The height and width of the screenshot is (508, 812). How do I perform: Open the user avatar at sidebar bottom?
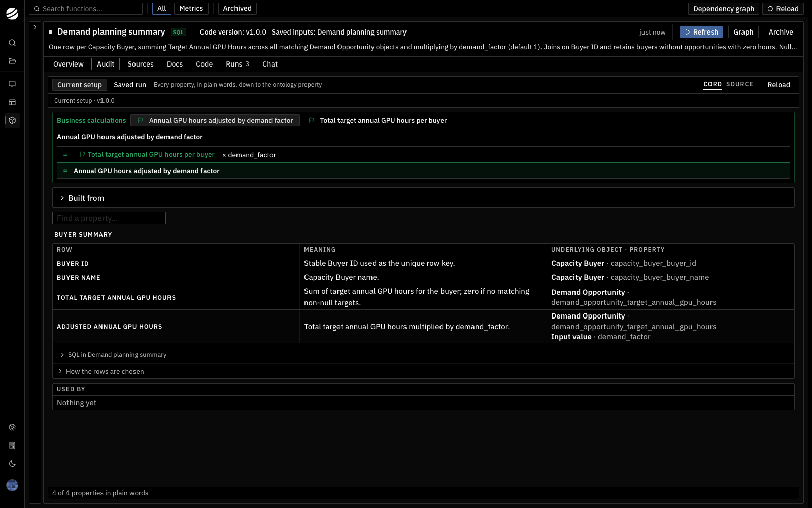tap(12, 485)
